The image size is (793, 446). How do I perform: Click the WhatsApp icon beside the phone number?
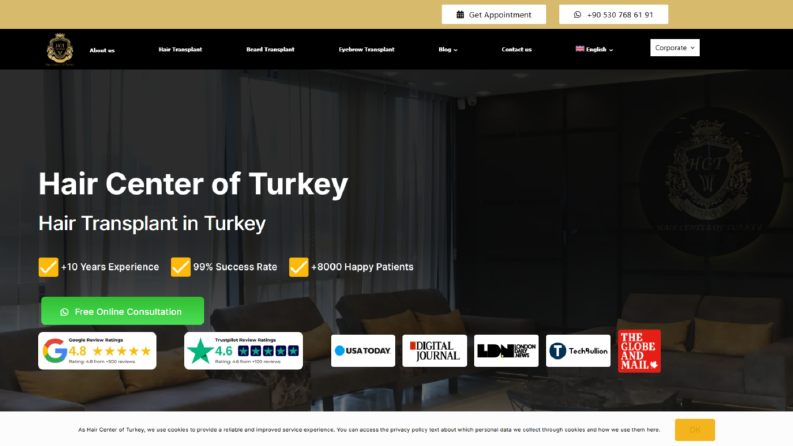[x=577, y=15]
